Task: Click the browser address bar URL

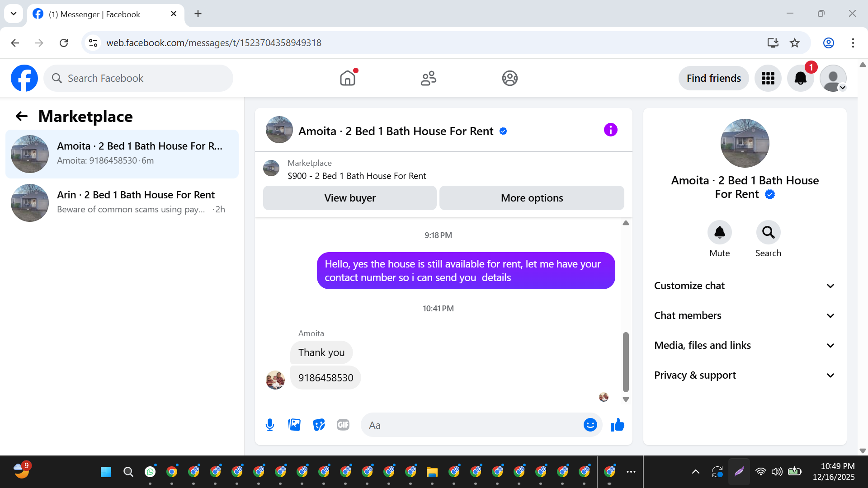Action: 214,43
